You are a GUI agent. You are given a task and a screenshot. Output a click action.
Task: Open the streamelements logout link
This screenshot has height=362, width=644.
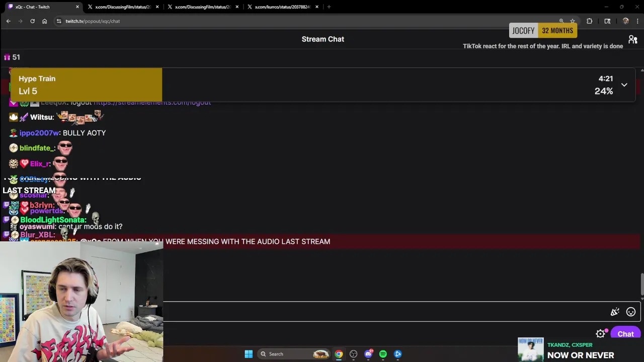pyautogui.click(x=152, y=103)
